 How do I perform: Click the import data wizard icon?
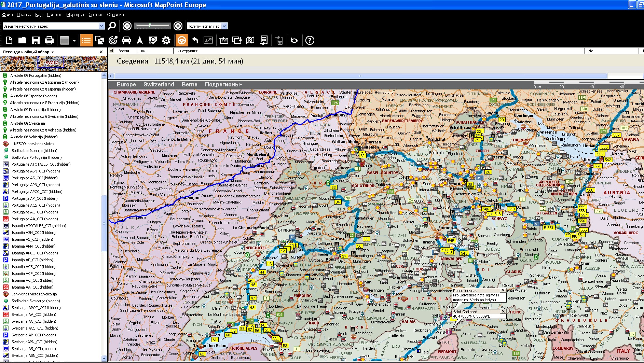224,40
